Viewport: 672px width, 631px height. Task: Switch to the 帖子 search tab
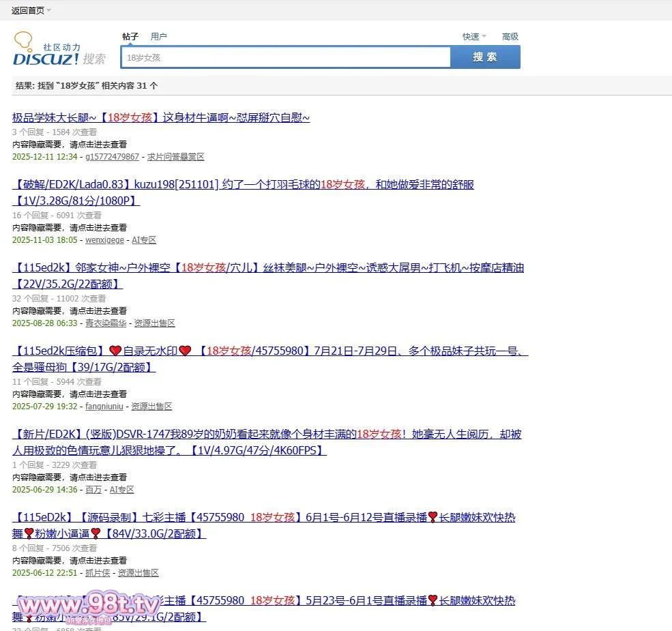[x=130, y=37]
